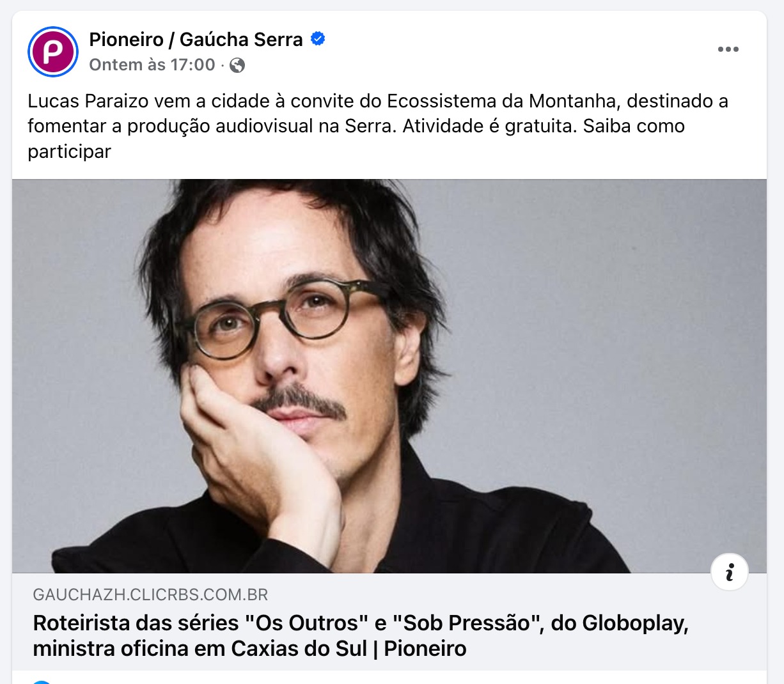Screen dimensions: 784x684
Task: Click the GAUCHAZH.CLICRBS.COM.BR source domain
Action: (x=150, y=595)
